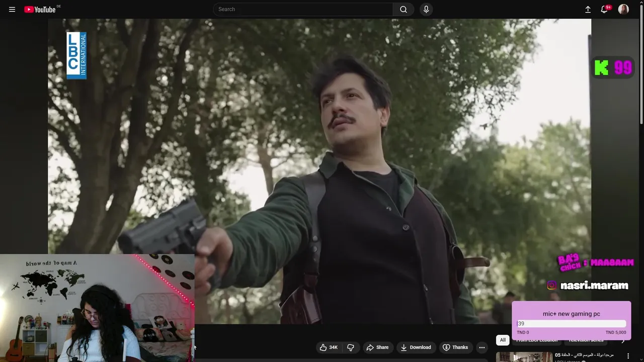Open the account avatar menu
Viewport: 644px width, 362px height.
[623, 9]
